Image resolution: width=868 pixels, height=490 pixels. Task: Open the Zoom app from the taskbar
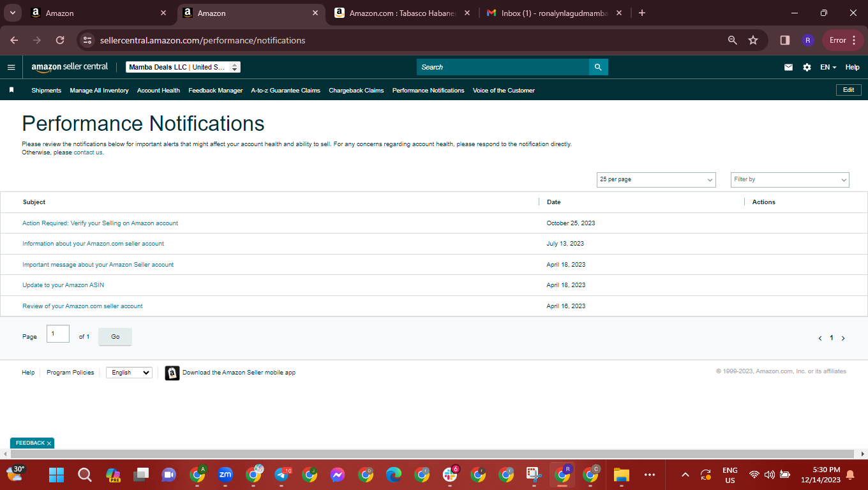[225, 475]
